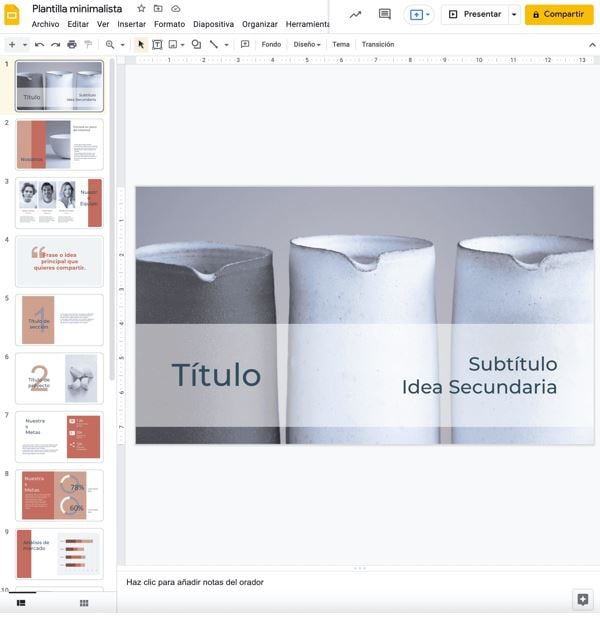Screen dimensions: 600x625
Task: Select slide 8 thumbnail with 78%
Action: tap(59, 495)
